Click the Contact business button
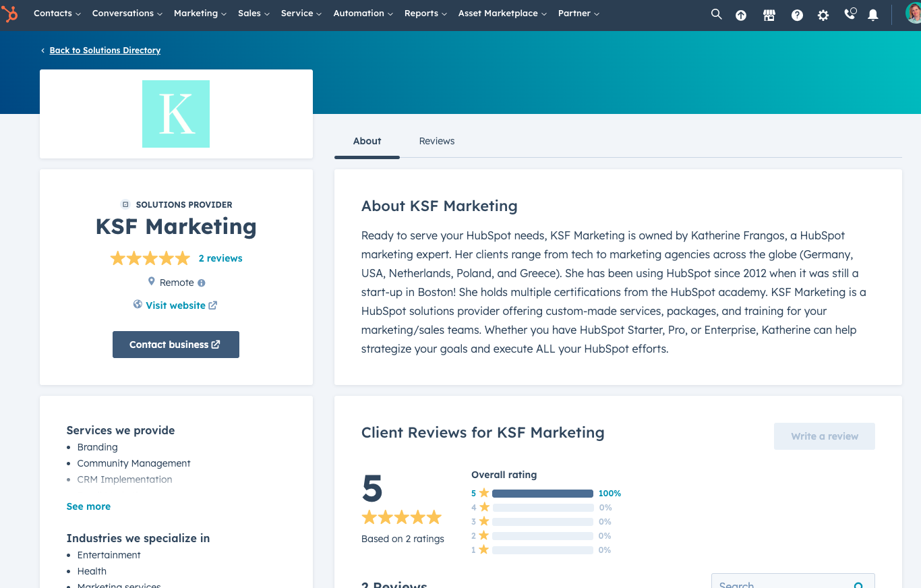 point(176,345)
